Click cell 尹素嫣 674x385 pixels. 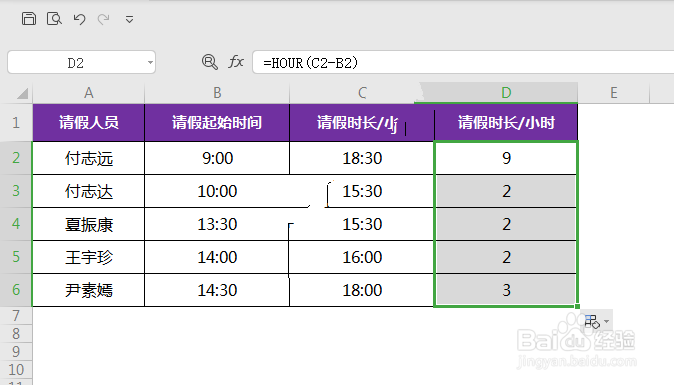89,290
